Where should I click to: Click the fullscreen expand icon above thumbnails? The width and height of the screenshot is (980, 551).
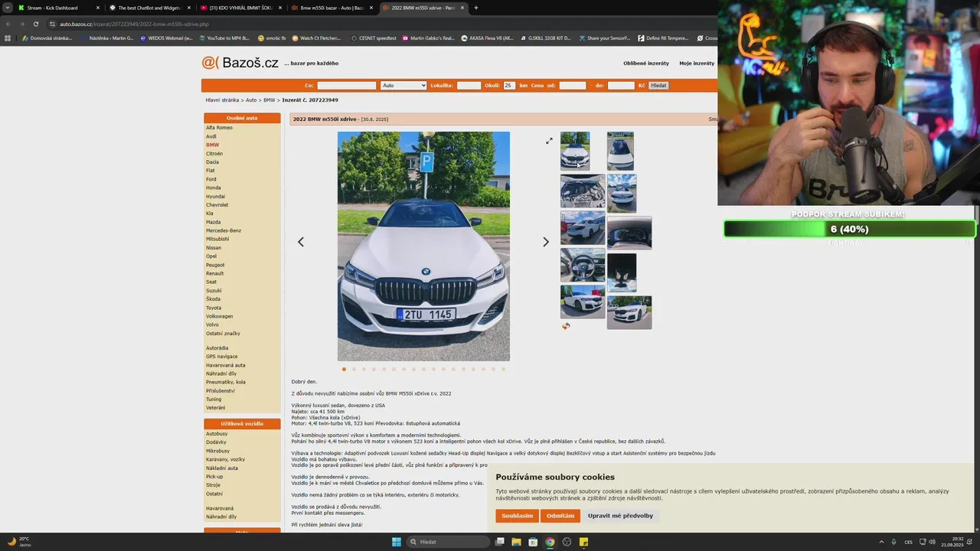(x=549, y=141)
